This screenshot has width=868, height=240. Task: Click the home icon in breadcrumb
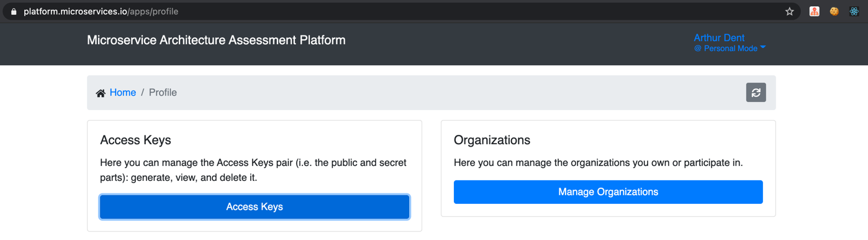(x=101, y=93)
